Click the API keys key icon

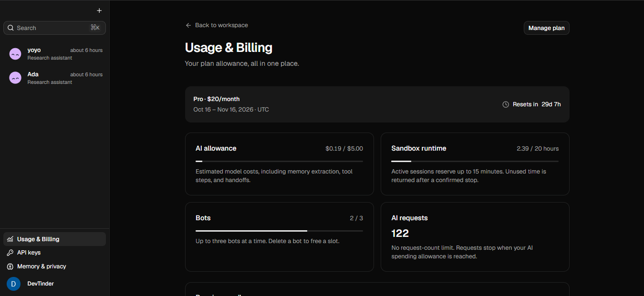coord(10,253)
